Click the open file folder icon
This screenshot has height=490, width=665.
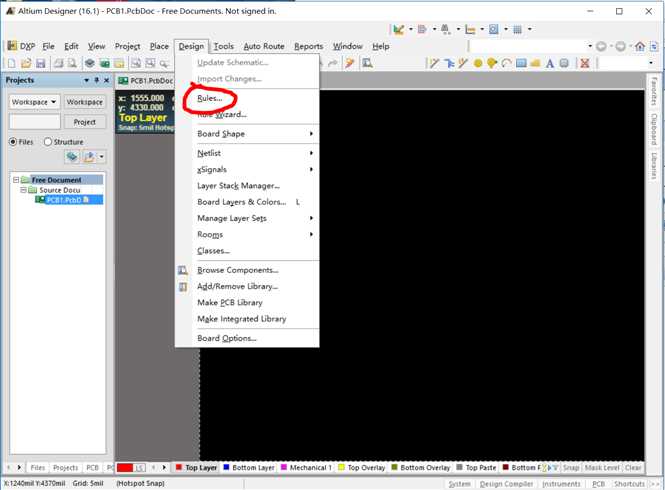coord(26,63)
